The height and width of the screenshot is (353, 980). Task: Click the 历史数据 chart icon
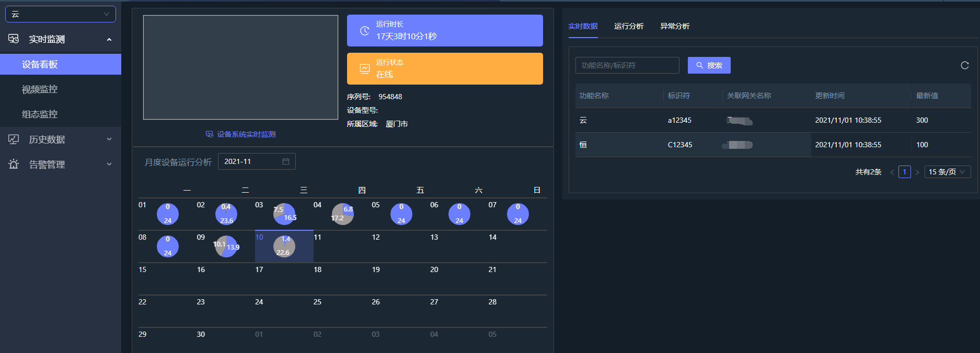click(14, 139)
